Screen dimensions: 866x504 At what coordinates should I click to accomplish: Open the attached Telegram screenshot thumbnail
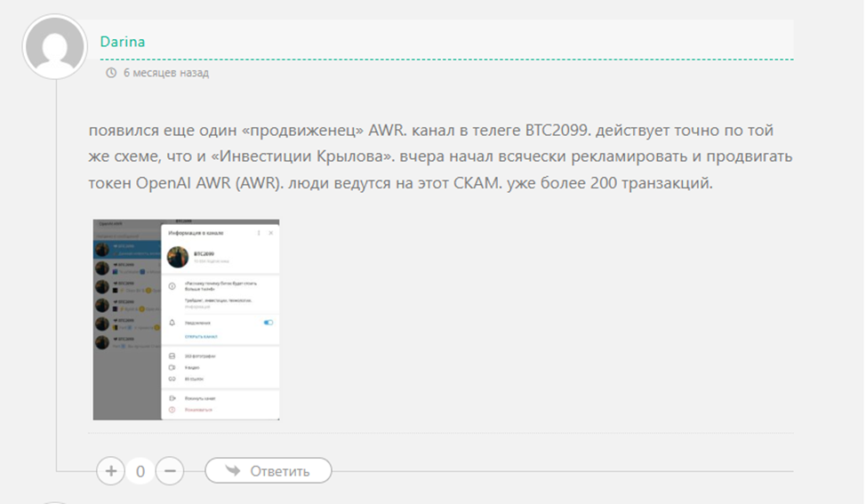(x=186, y=320)
